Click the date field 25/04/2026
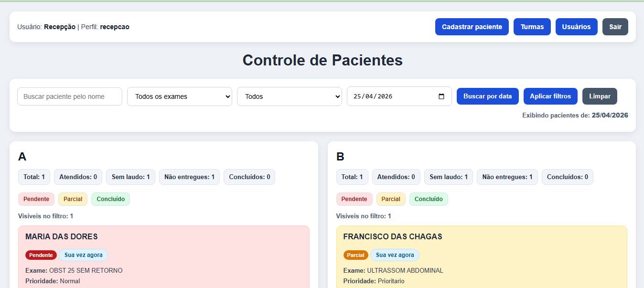The height and width of the screenshot is (288, 644). (399, 96)
